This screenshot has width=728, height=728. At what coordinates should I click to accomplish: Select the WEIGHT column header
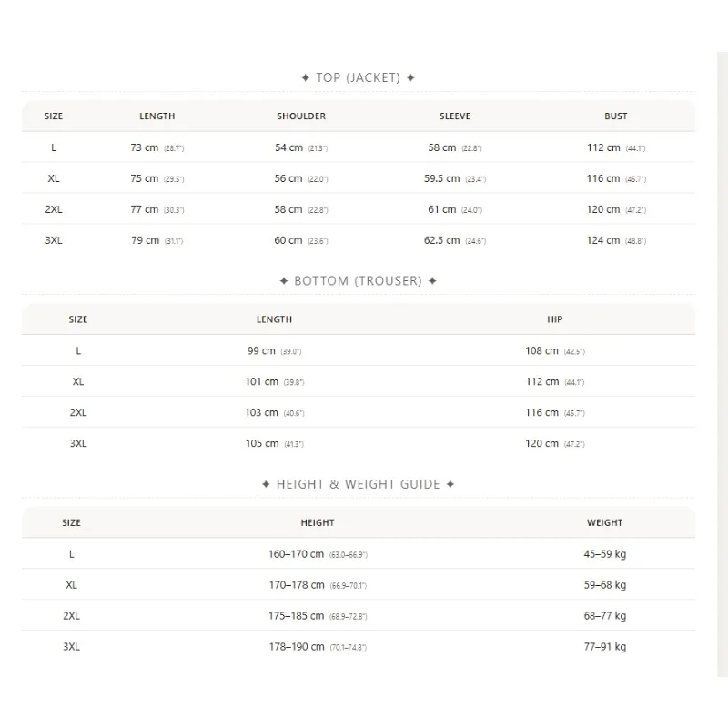pyautogui.click(x=604, y=522)
